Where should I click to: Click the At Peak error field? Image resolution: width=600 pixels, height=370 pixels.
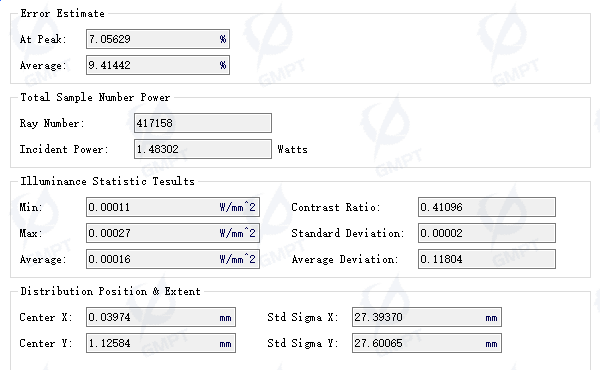pos(158,39)
